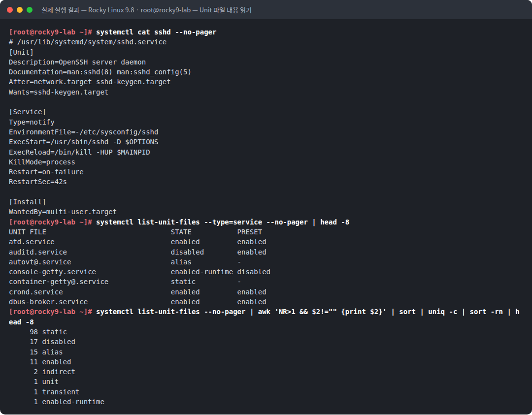The height and width of the screenshot is (415, 532).
Task: Click the 'container-getty@.service' unit name
Action: coord(59,282)
